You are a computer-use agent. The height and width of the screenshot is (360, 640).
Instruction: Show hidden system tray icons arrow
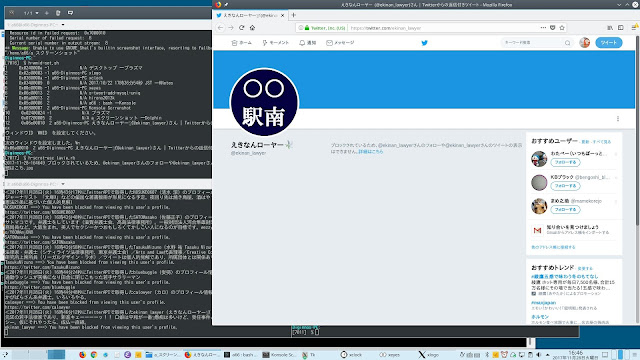[547, 355]
